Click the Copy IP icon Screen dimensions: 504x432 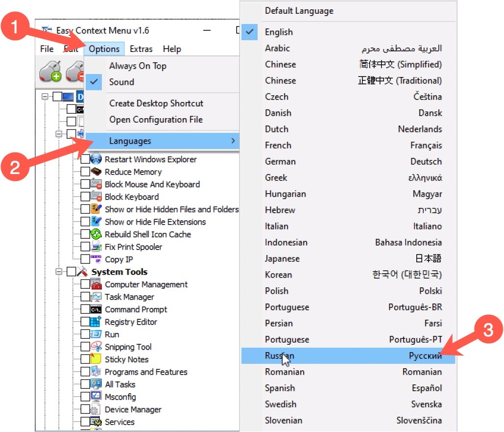pyautogui.click(x=96, y=259)
